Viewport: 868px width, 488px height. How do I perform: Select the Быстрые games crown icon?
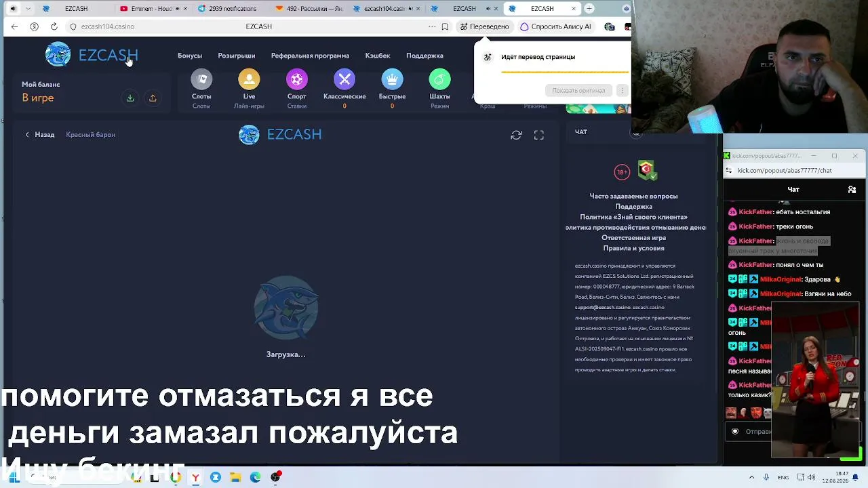coord(392,80)
